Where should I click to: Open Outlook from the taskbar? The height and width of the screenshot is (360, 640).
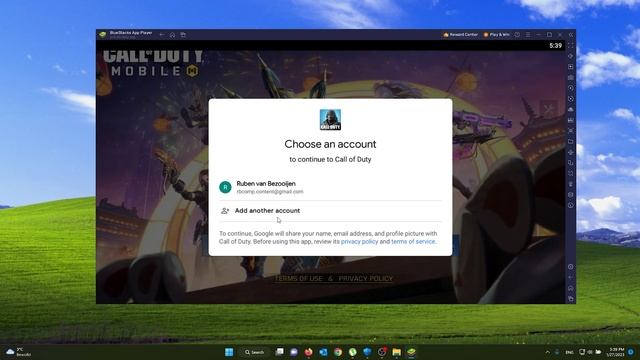[x=323, y=352]
